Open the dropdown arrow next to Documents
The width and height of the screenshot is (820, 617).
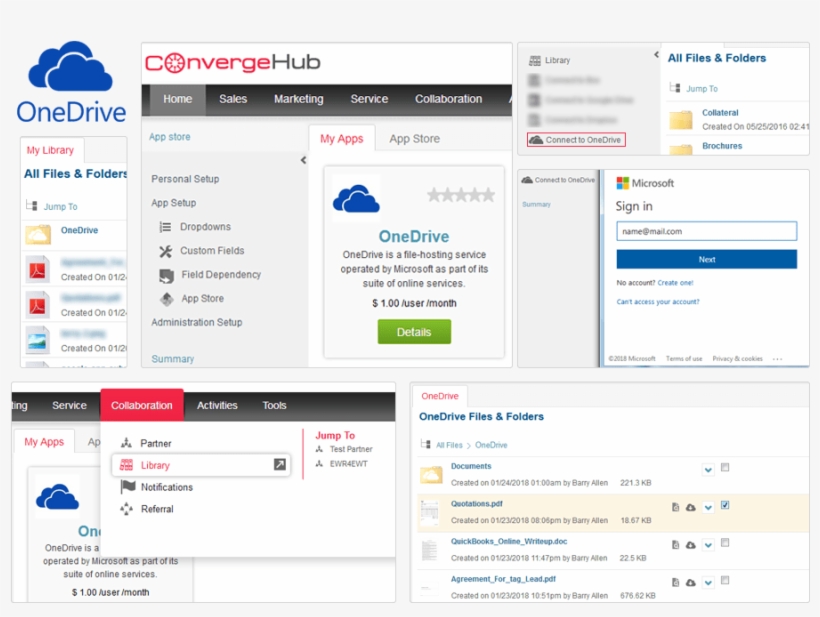point(707,469)
